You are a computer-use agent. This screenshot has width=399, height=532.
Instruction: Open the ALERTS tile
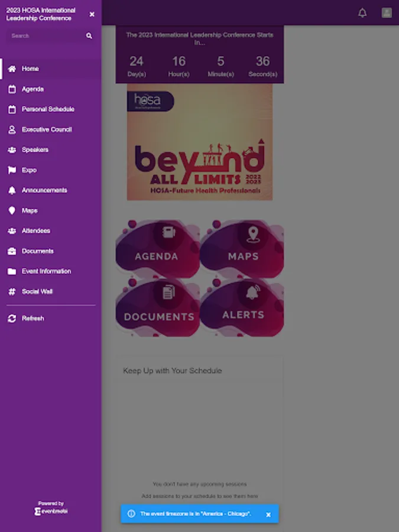(x=242, y=308)
